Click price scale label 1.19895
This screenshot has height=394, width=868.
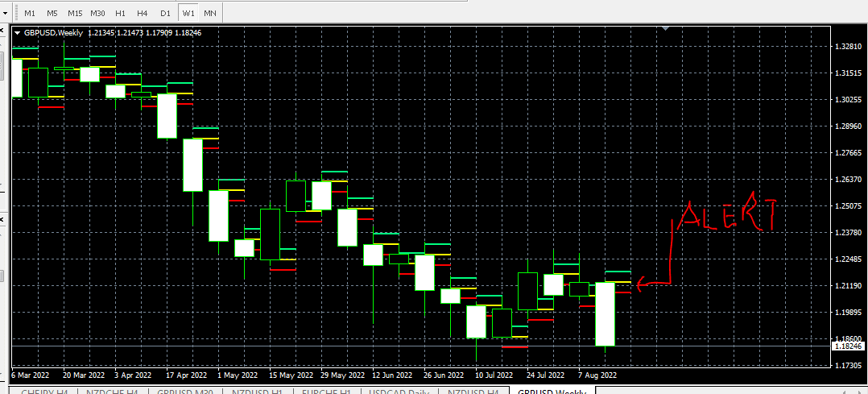(848, 313)
